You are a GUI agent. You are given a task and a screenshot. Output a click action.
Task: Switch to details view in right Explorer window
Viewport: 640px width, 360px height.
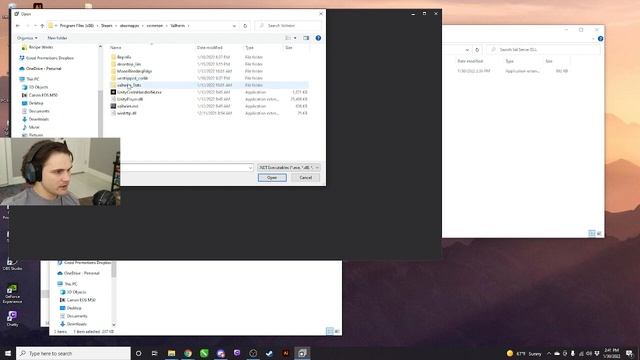(x=591, y=233)
